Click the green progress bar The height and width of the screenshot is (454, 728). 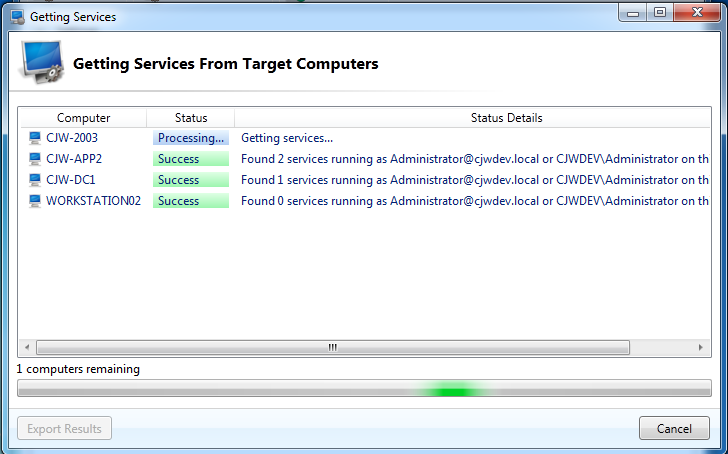click(364, 390)
